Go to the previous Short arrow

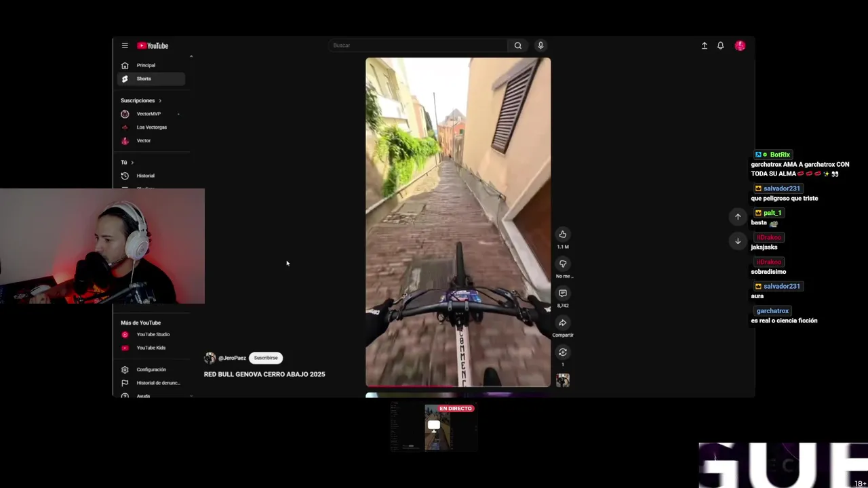pyautogui.click(x=738, y=217)
